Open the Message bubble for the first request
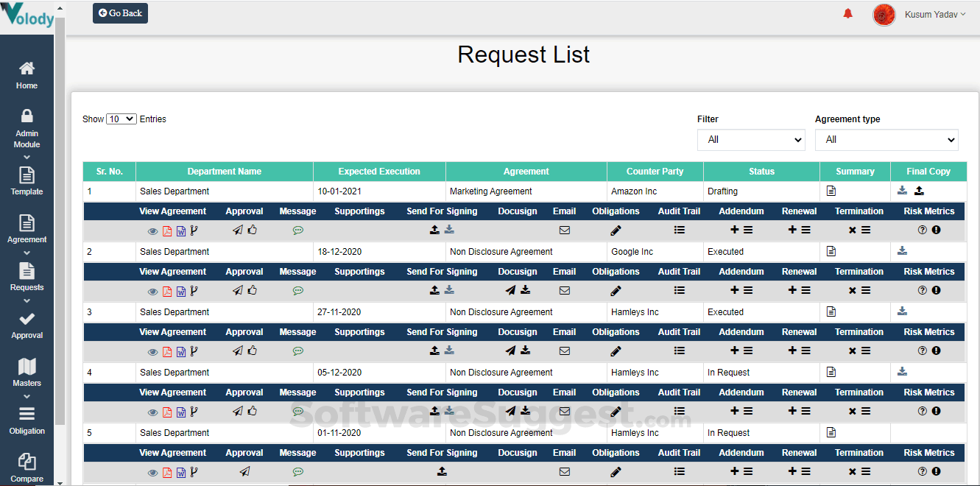Viewport: 980px width, 486px height. pyautogui.click(x=297, y=230)
